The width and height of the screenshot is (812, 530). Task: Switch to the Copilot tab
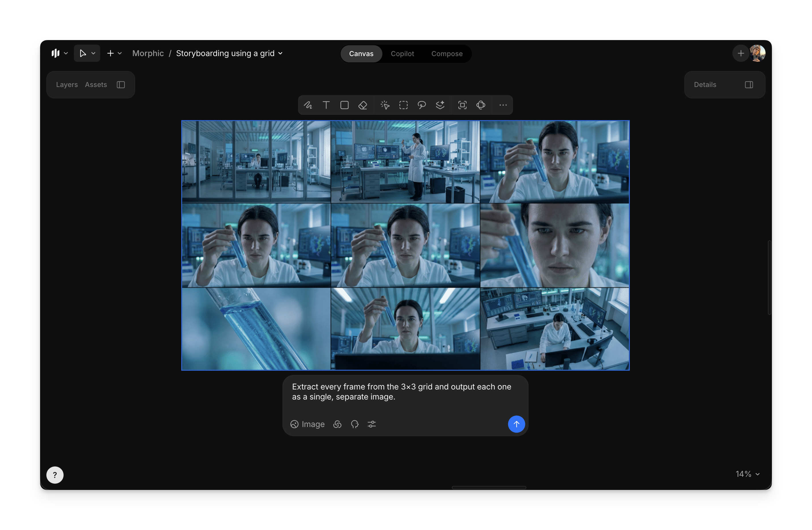[x=402, y=54]
